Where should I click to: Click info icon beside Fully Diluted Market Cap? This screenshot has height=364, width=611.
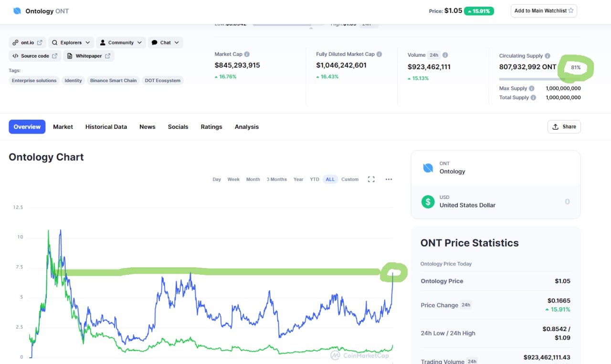379,54
